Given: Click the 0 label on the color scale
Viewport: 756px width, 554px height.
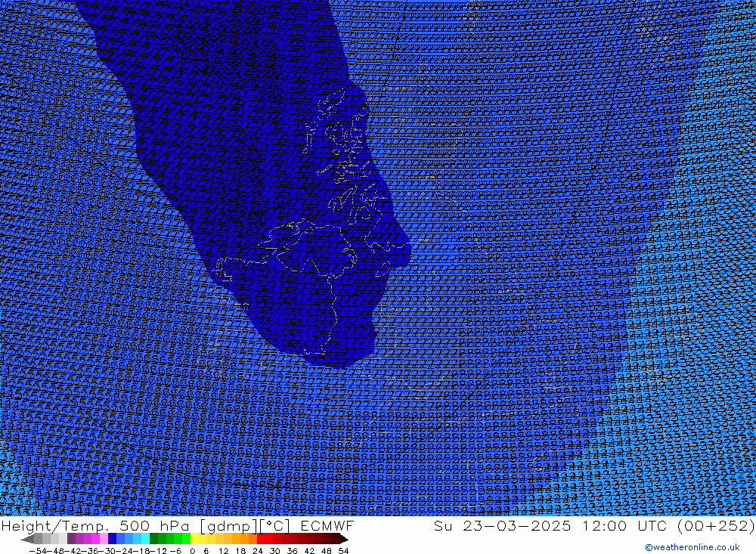Looking at the screenshot, I should (x=192, y=551).
